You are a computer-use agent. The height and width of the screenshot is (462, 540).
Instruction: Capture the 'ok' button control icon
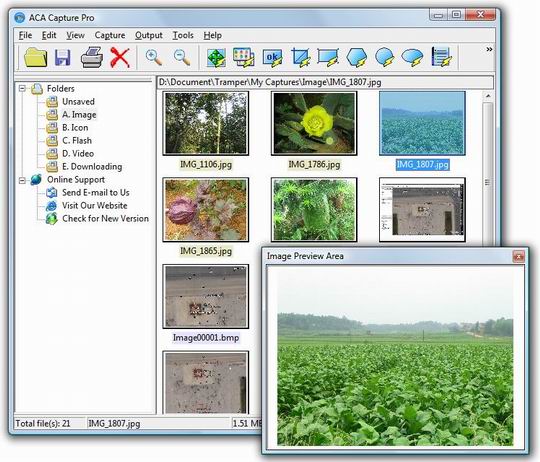(272, 57)
